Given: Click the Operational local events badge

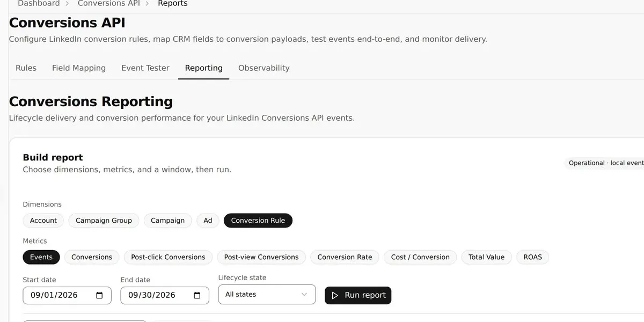Looking at the screenshot, I should 605,163.
